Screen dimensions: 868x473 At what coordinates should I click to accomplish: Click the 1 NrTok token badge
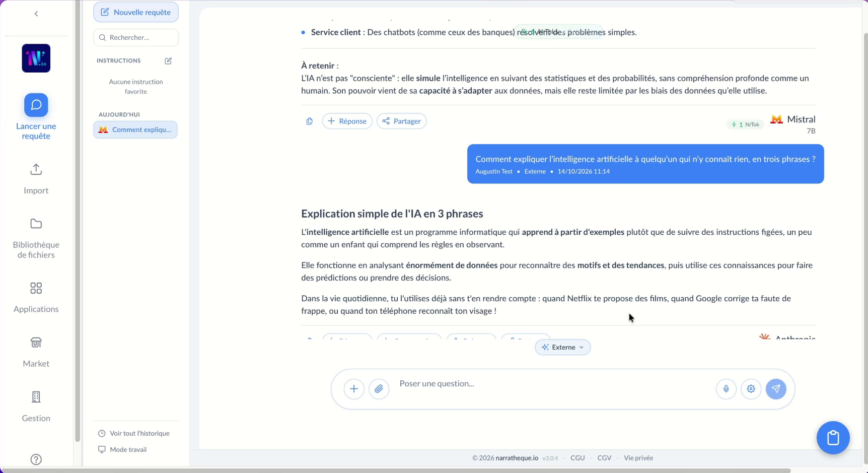coord(745,124)
